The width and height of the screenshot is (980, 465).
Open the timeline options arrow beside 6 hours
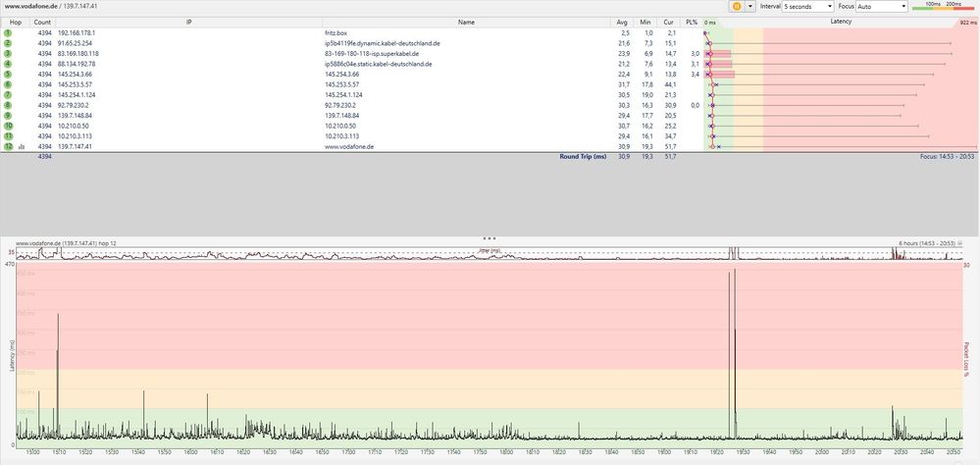(x=960, y=243)
